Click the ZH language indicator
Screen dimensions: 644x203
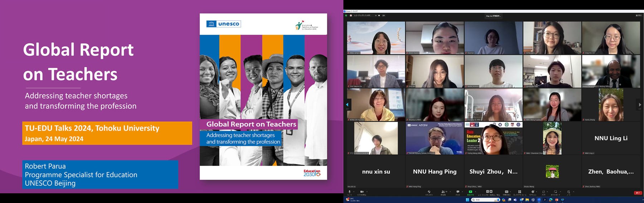point(384,15)
